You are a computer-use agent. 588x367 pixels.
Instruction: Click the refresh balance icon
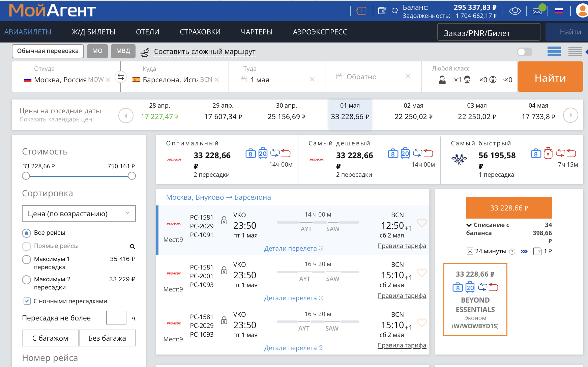395,11
